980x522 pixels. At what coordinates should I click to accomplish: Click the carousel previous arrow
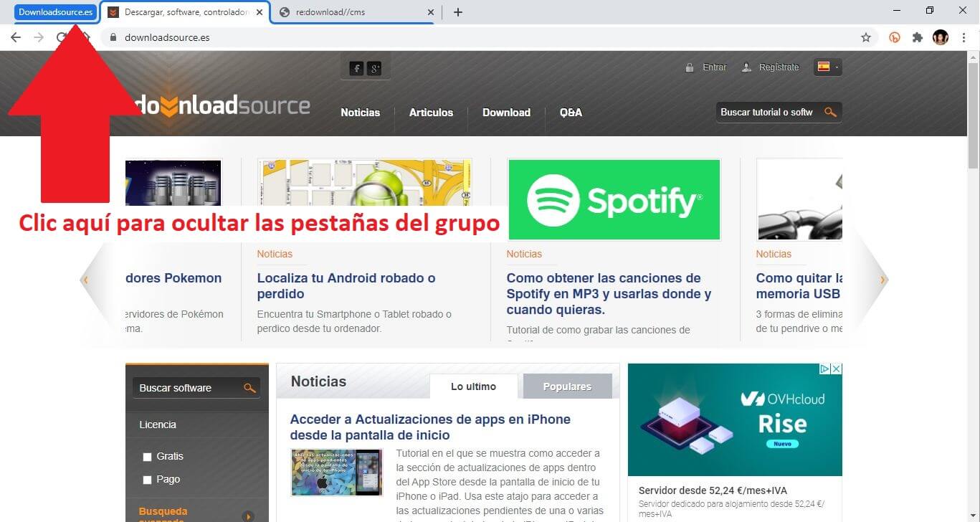click(86, 280)
